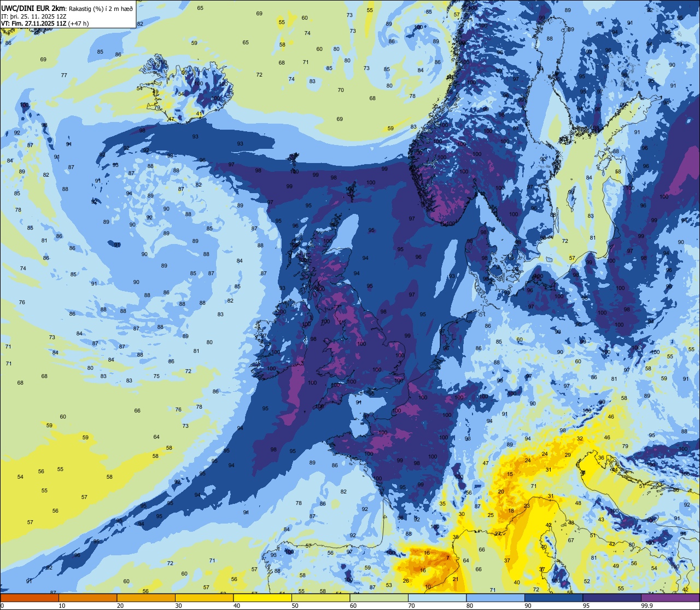Click the 90–95 dark blue legend segment
700x610 pixels.
(553, 597)
